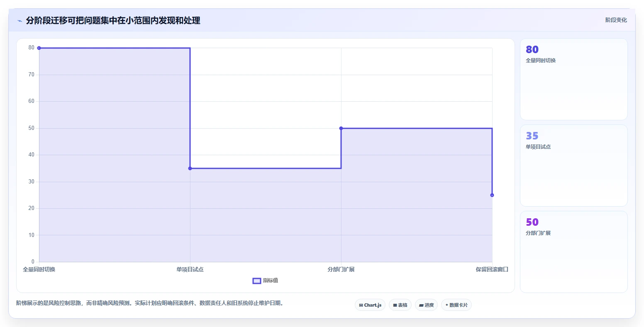Screen dimensions: 644x327
Task: Click the data point at value 80
Action: 39,48
